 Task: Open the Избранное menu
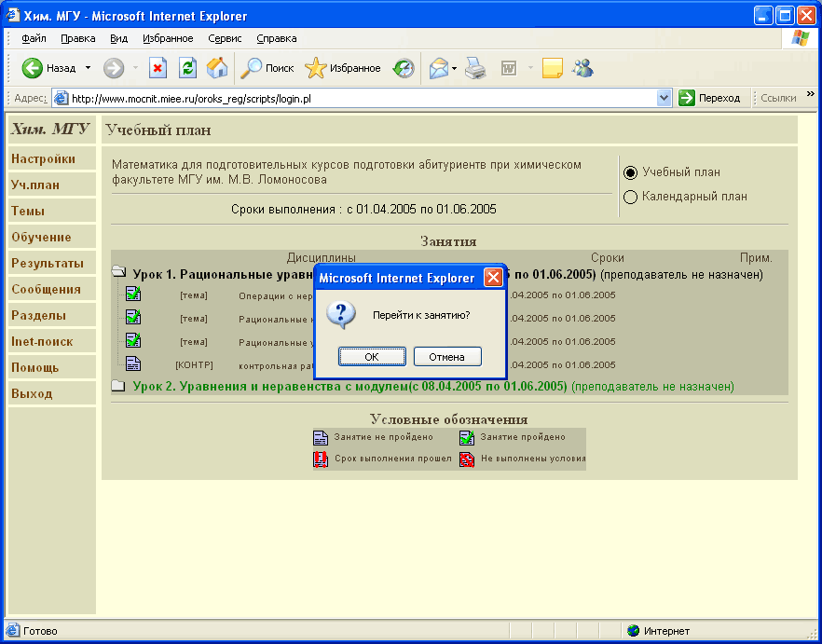168,39
